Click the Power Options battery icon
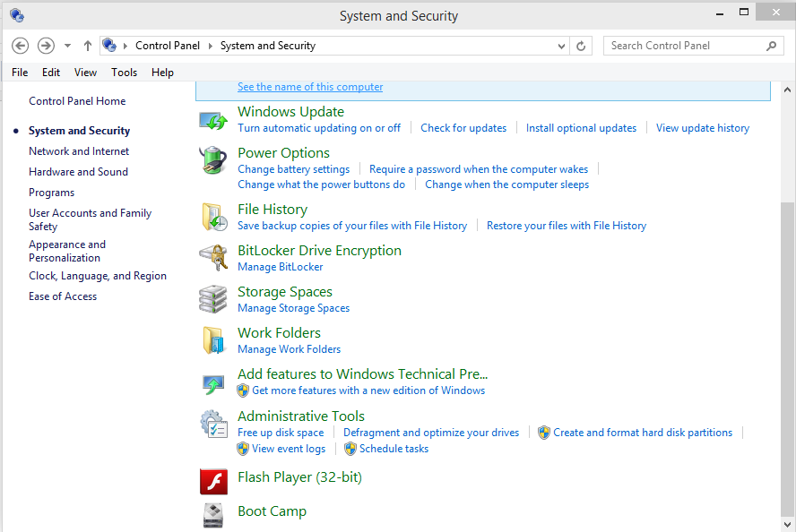Image resolution: width=796 pixels, height=532 pixels. 213,160
